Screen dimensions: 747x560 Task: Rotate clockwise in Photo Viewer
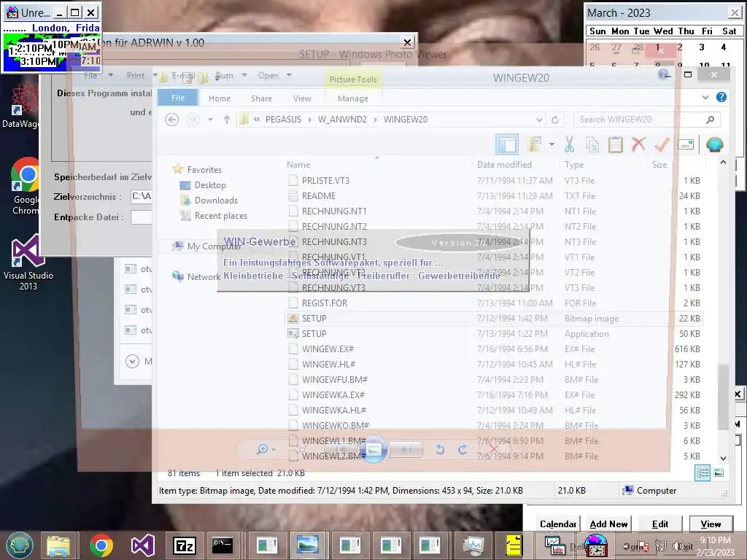click(462, 449)
